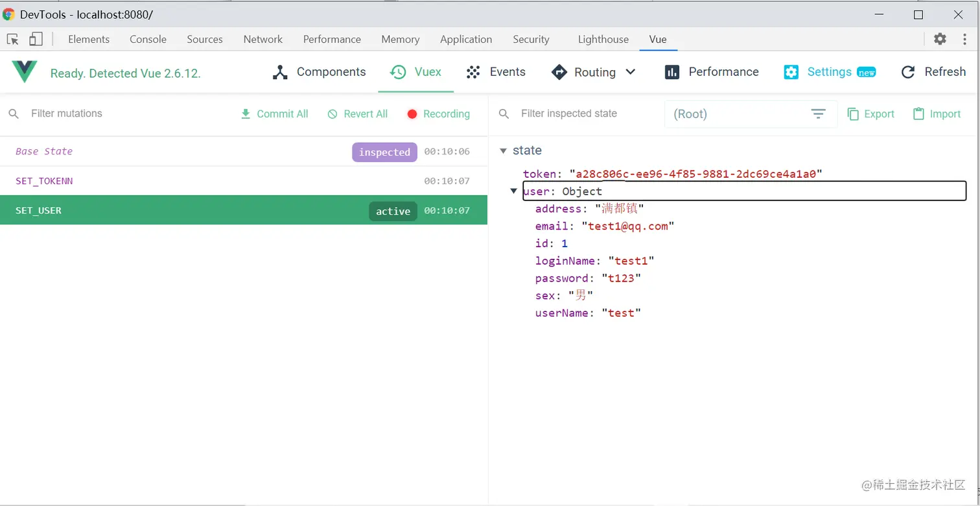980x506 pixels.
Task: Open Vue Components view
Action: 319,72
